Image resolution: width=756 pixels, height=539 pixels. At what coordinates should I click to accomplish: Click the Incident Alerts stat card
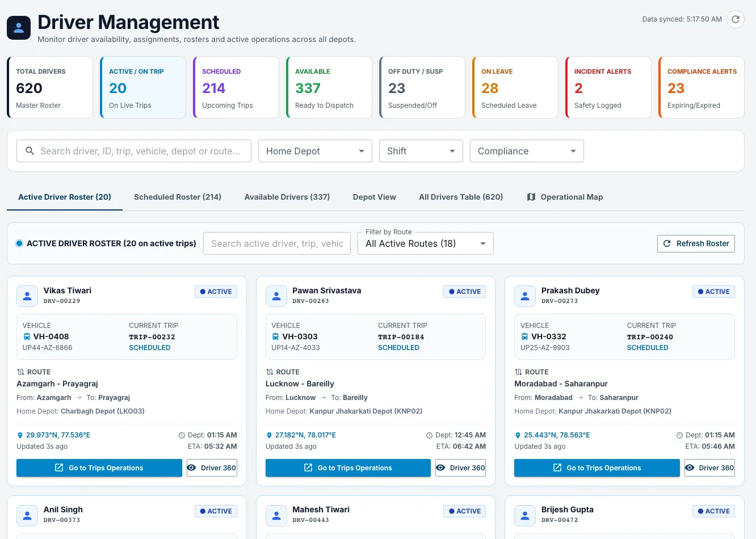click(608, 87)
